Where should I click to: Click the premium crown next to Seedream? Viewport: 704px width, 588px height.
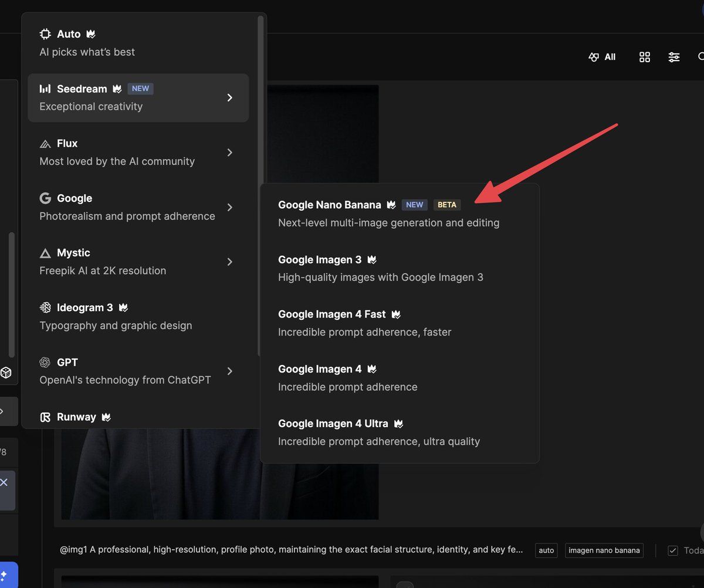click(x=117, y=89)
